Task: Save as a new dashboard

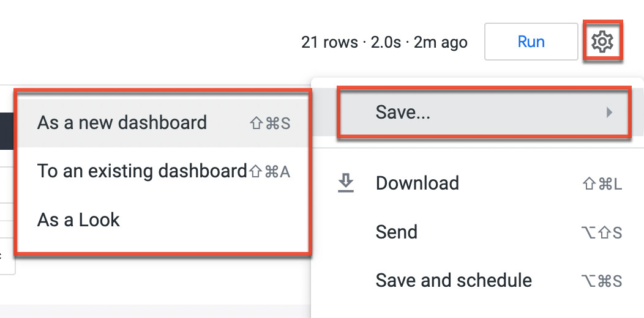Action: point(122,122)
